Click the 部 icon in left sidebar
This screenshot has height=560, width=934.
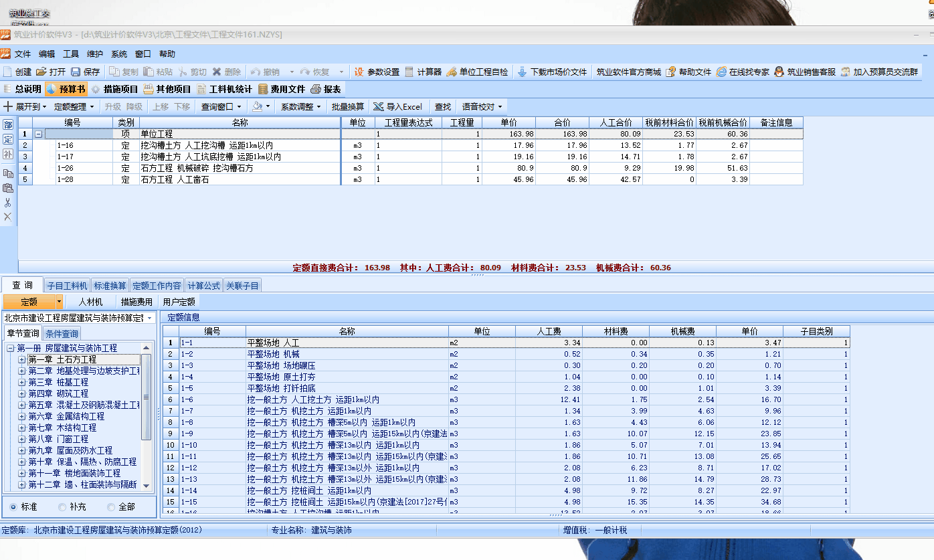8,125
